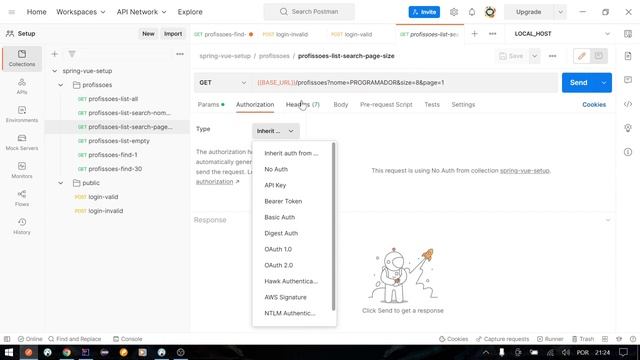This screenshot has width=640, height=360.
Task: Open the GET method dropdown
Action: [223, 82]
